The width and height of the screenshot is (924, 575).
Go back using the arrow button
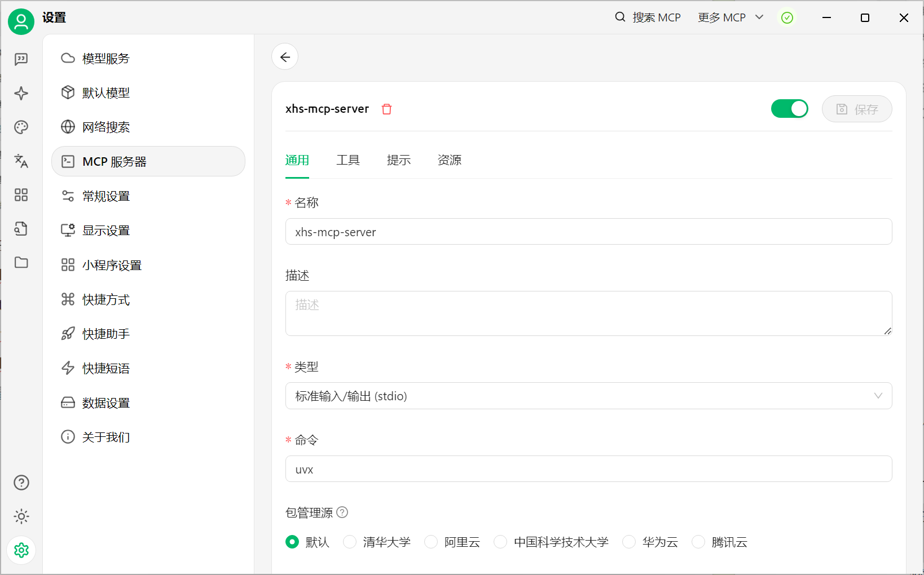(285, 56)
